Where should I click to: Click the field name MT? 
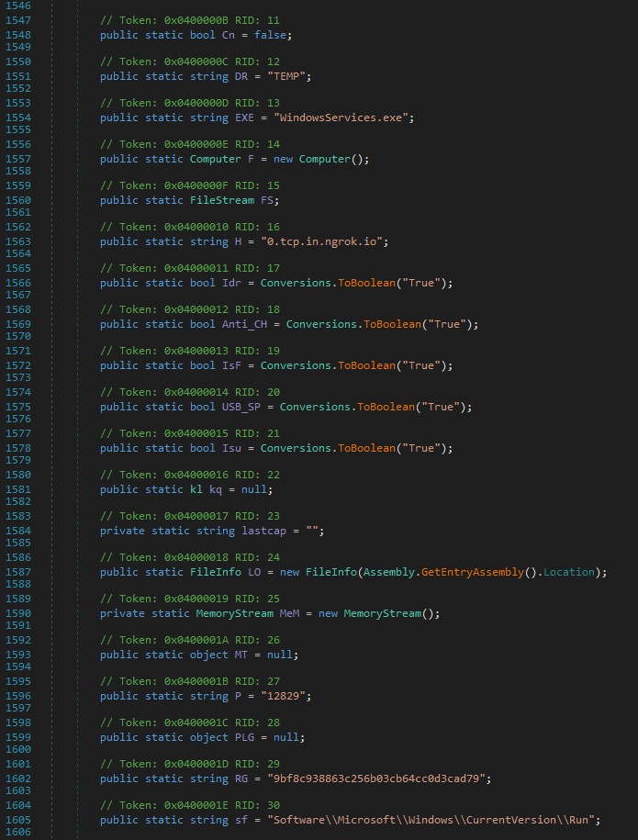[x=241, y=655]
